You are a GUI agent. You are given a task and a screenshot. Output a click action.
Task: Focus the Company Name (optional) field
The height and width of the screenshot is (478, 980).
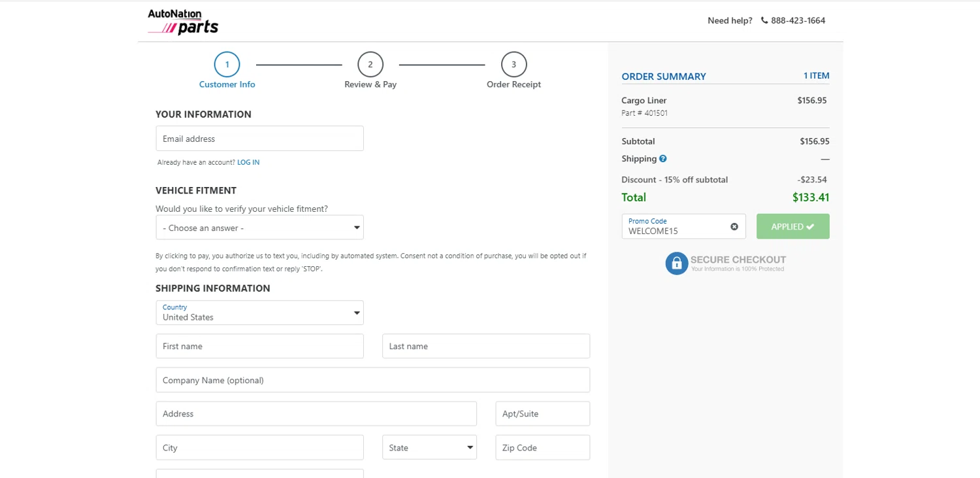(372, 380)
